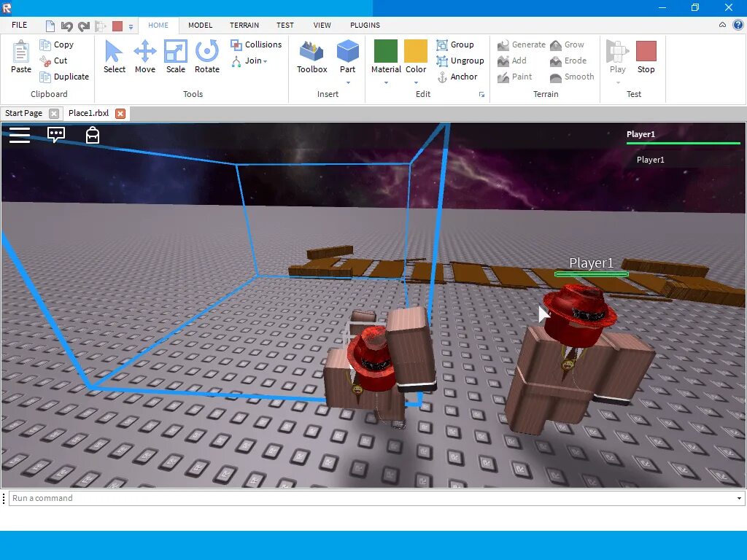Screen dimensions: 747x560
Task: Click the Erode terrain tool
Action: (x=568, y=61)
